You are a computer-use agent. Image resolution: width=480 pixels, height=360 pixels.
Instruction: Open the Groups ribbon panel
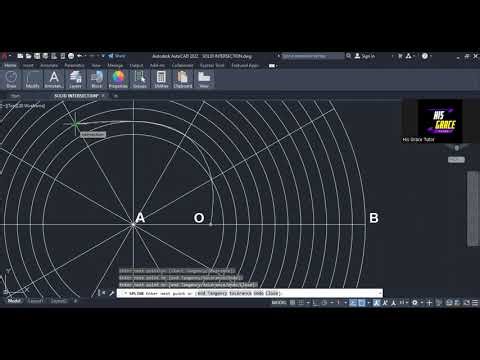point(140,79)
